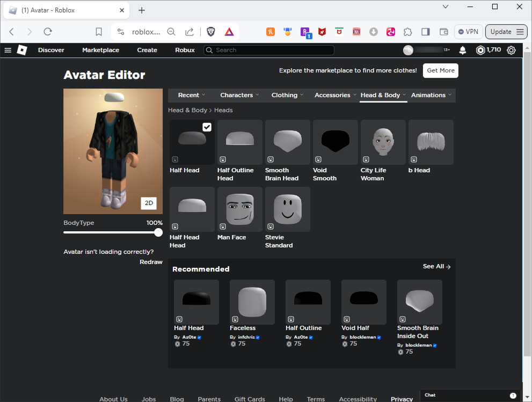Expand the Accessories category dropdown
The width and height of the screenshot is (532, 402).
click(x=335, y=95)
